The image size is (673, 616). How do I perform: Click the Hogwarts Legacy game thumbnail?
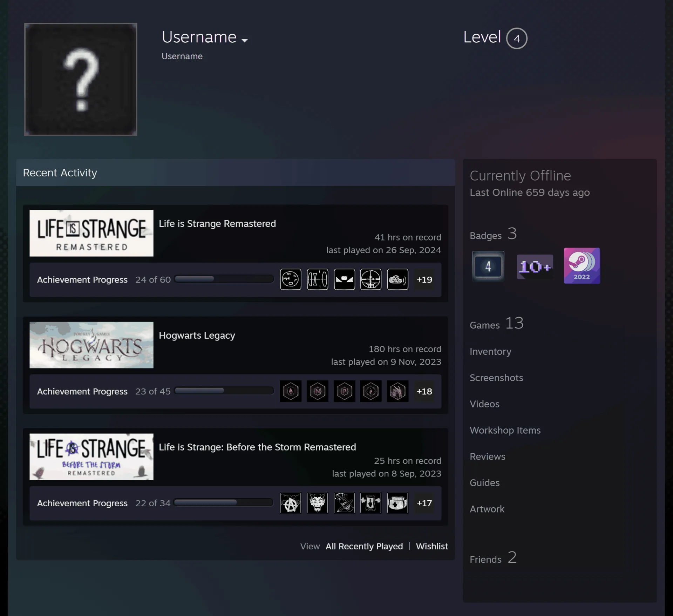click(91, 345)
